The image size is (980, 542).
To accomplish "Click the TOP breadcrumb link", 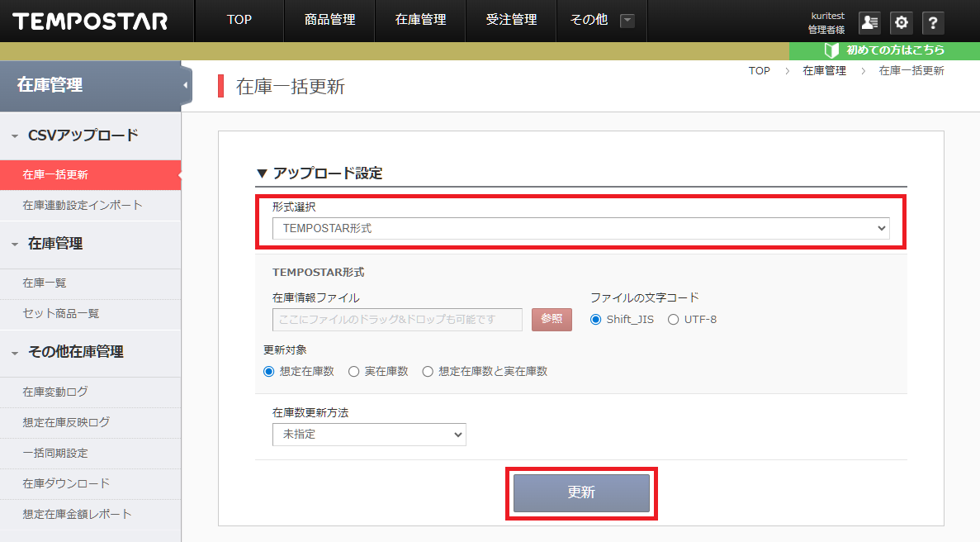I will (x=760, y=70).
